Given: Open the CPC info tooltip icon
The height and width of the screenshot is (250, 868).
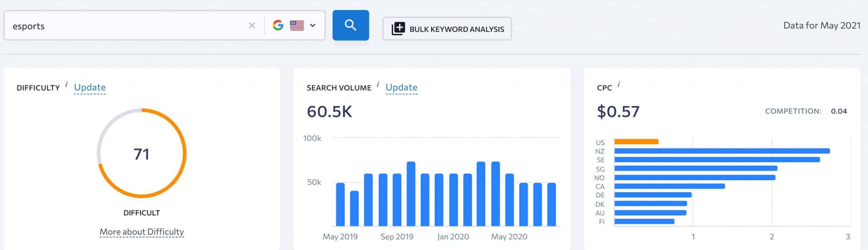Looking at the screenshot, I should click(x=618, y=84).
